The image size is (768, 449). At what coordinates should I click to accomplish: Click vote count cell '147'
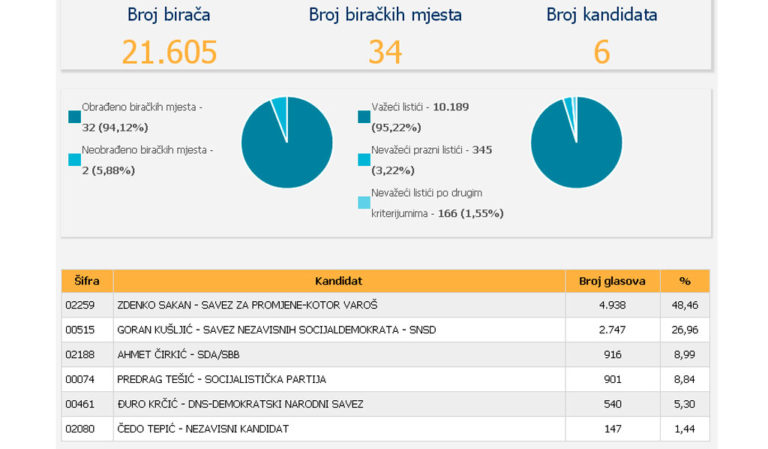point(612,429)
